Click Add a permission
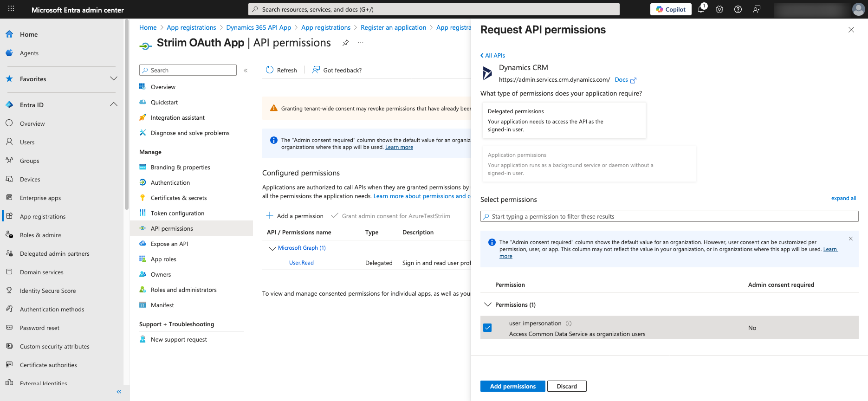 point(294,216)
